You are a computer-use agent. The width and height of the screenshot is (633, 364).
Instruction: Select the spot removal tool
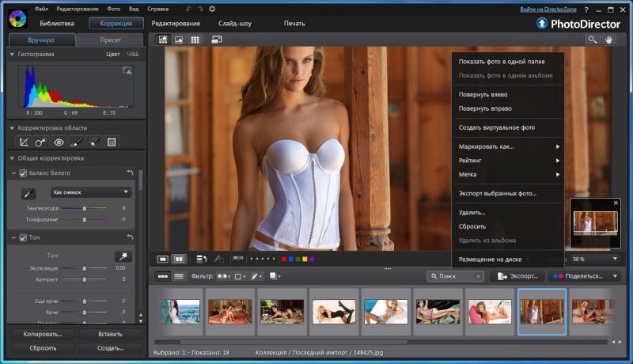coord(40,142)
